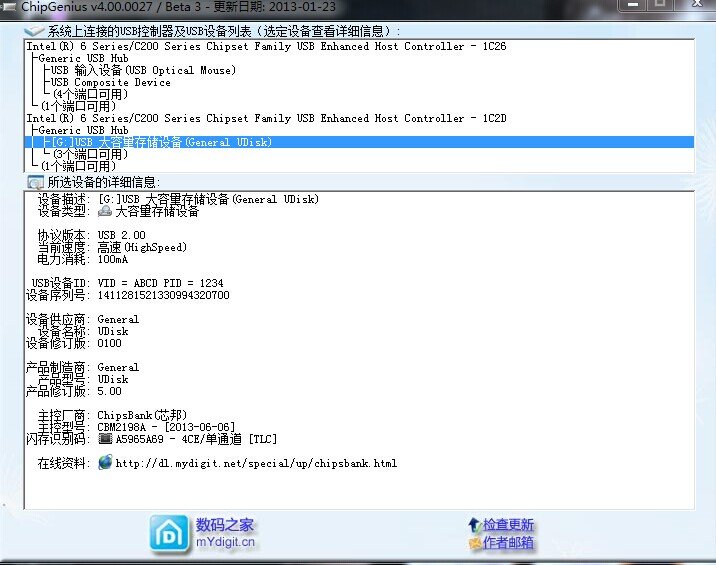This screenshot has width=716, height=565.
Task: Open the chipsbank.html online resource link
Action: coord(256,463)
